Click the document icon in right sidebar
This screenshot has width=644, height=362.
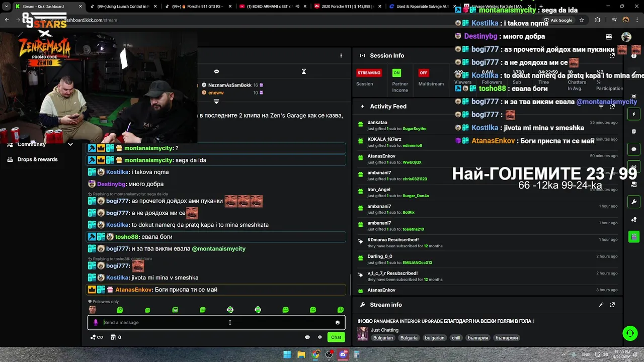(x=634, y=132)
